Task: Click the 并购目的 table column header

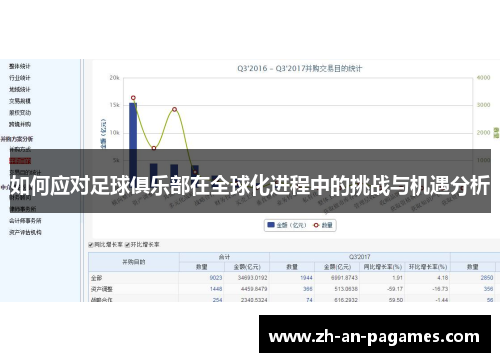Action: click(134, 262)
